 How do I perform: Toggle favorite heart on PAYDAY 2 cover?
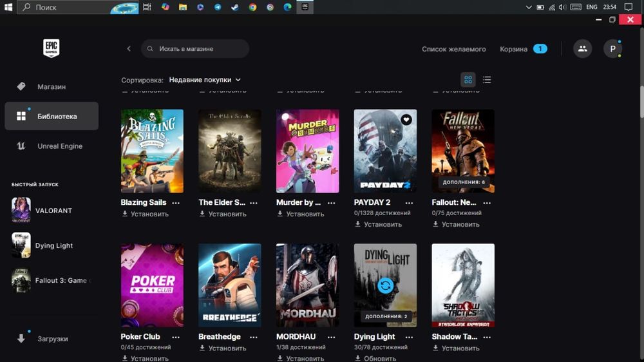pos(406,120)
